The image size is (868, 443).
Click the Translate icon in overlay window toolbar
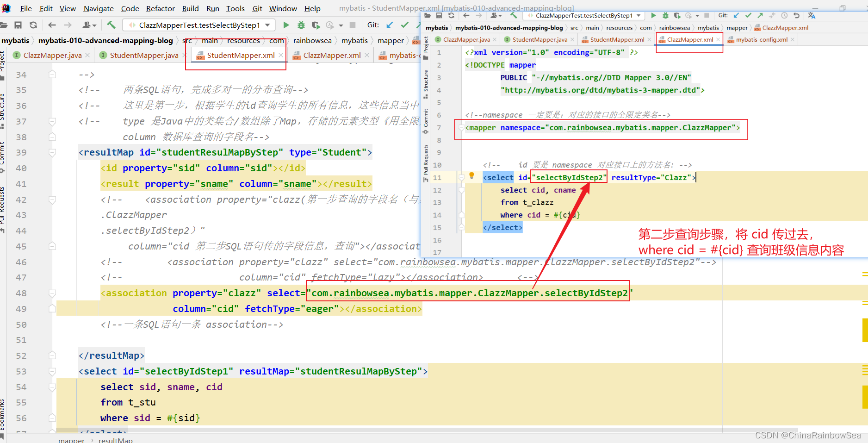coord(812,16)
